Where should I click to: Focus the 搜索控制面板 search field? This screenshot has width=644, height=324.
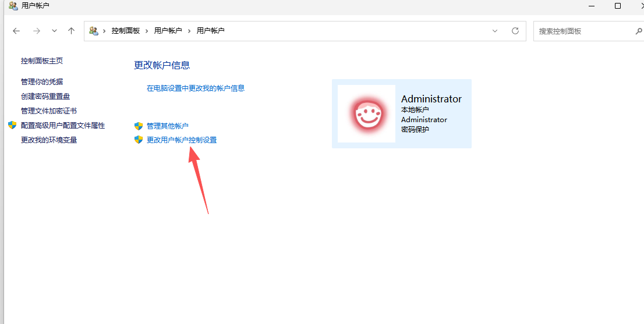(582, 31)
